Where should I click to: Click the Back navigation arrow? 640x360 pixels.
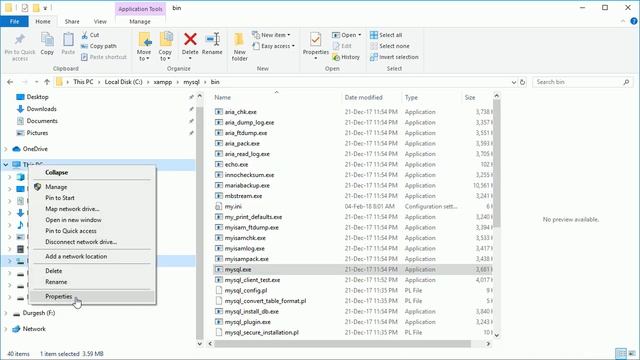click(x=10, y=82)
